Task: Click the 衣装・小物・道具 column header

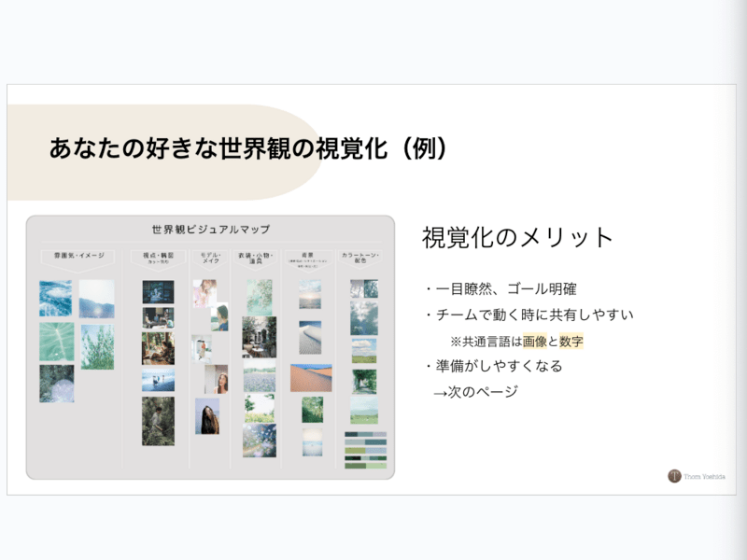Action: 256,258
